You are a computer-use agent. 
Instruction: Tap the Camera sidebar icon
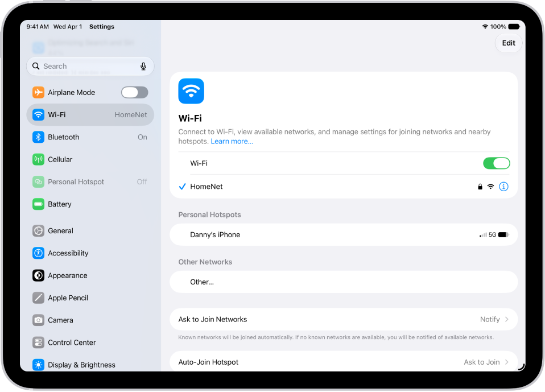38,320
